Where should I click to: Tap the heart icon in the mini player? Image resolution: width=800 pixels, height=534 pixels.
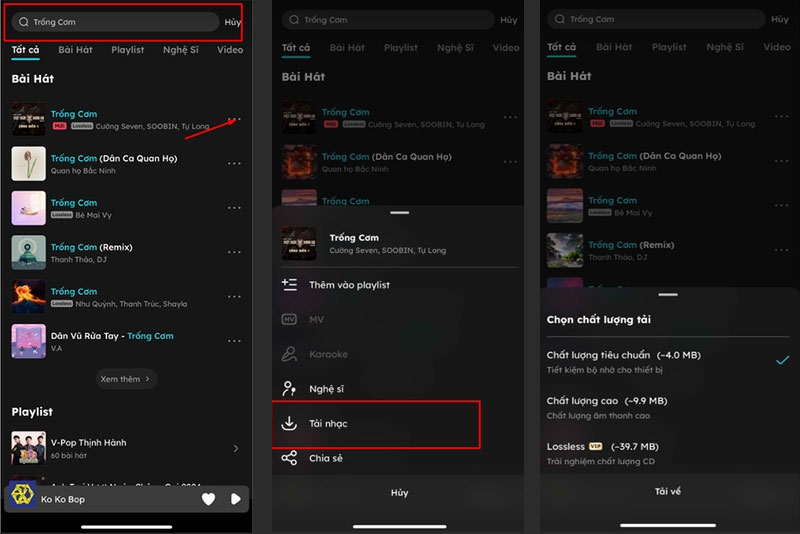[x=208, y=498]
